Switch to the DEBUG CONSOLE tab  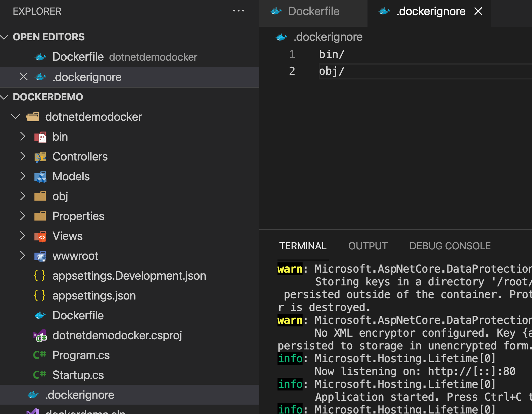pos(450,246)
